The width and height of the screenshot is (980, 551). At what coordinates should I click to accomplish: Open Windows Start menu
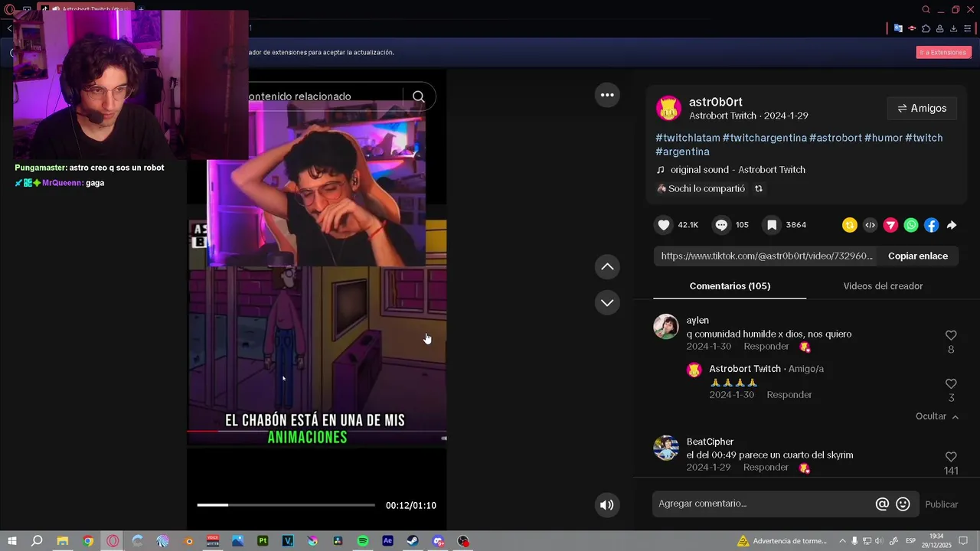11,541
